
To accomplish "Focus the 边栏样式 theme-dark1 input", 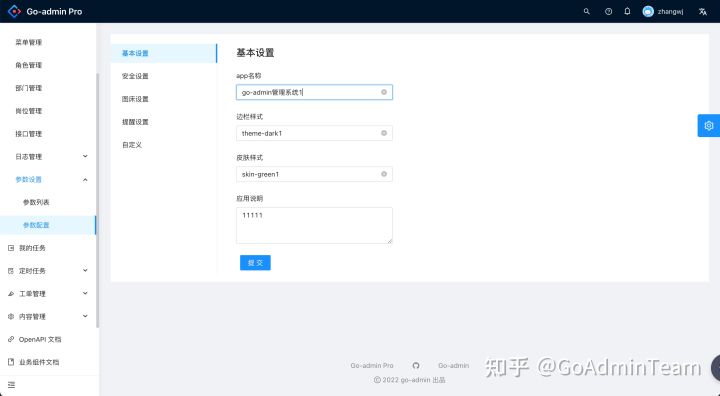I will [x=314, y=133].
